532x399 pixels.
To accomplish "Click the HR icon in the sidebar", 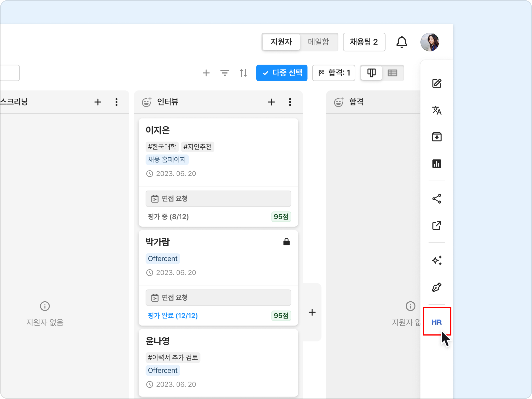I will pyautogui.click(x=436, y=322).
